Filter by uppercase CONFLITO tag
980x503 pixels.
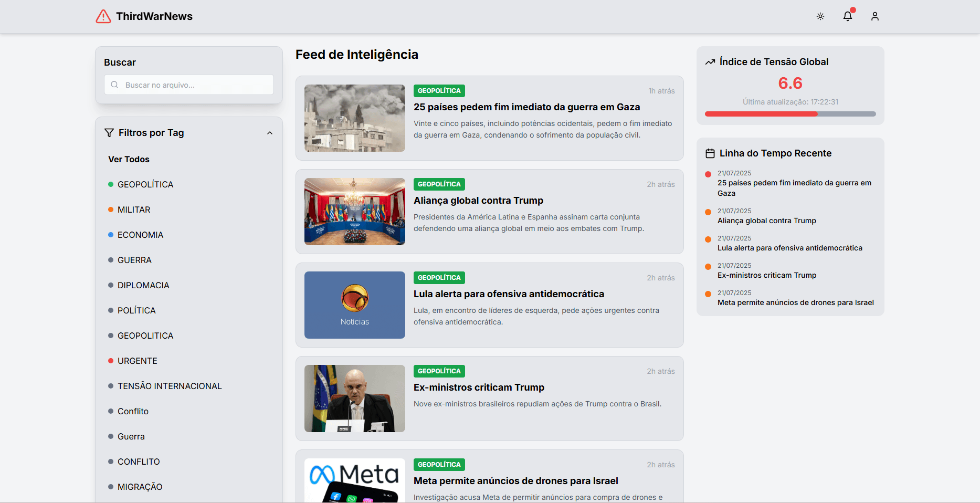[139, 462]
